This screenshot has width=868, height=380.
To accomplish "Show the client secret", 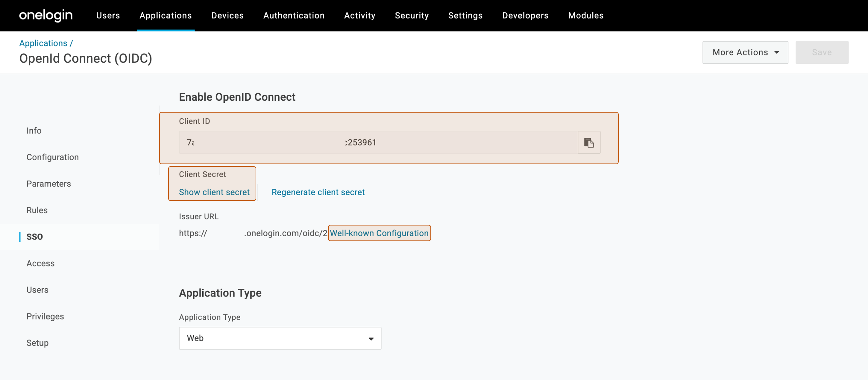I will [x=214, y=192].
